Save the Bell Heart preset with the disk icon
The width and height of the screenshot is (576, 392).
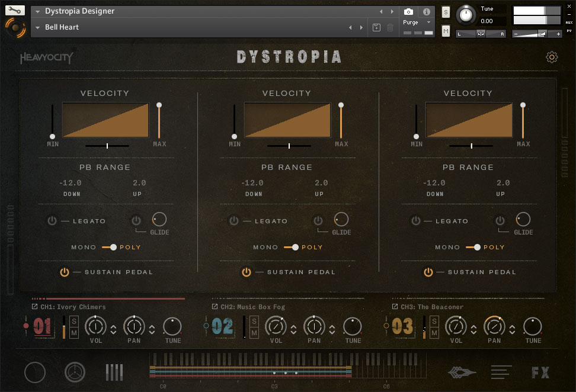coord(376,27)
